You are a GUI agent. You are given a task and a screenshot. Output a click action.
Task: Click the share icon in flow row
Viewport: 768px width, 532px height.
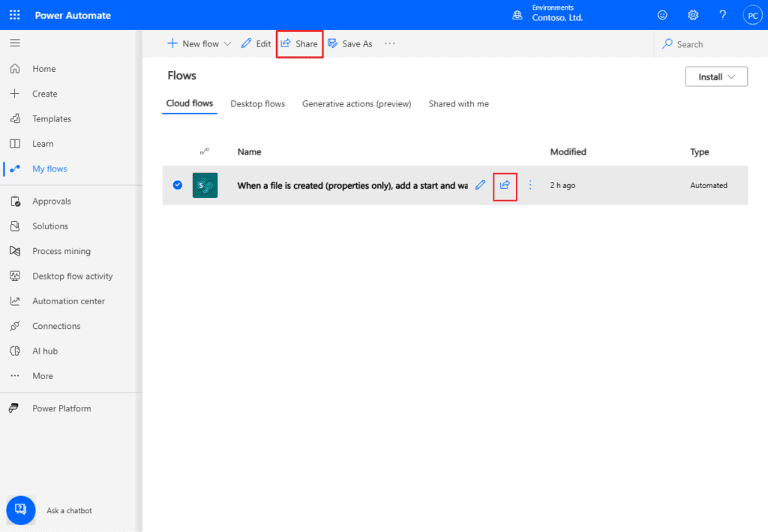tap(505, 185)
